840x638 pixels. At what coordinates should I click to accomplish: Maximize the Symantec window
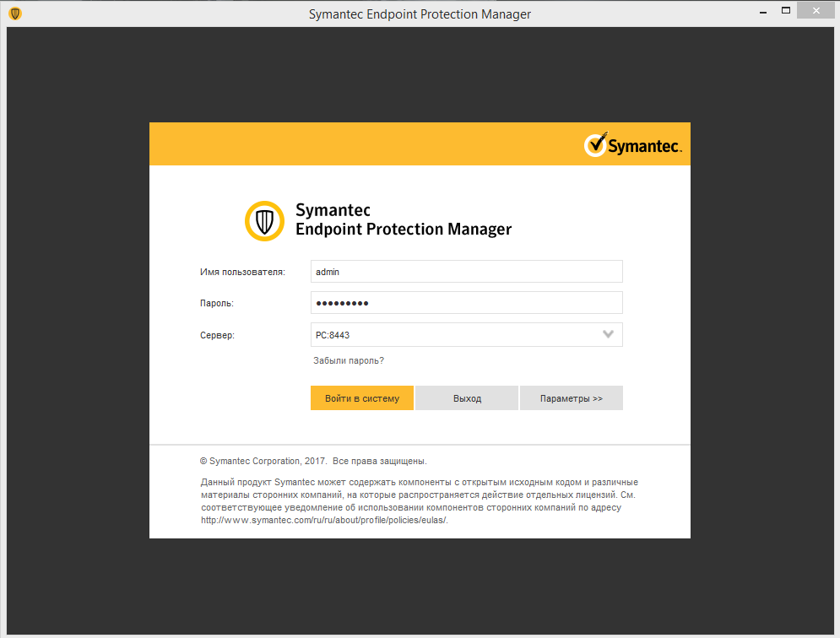coord(786,10)
